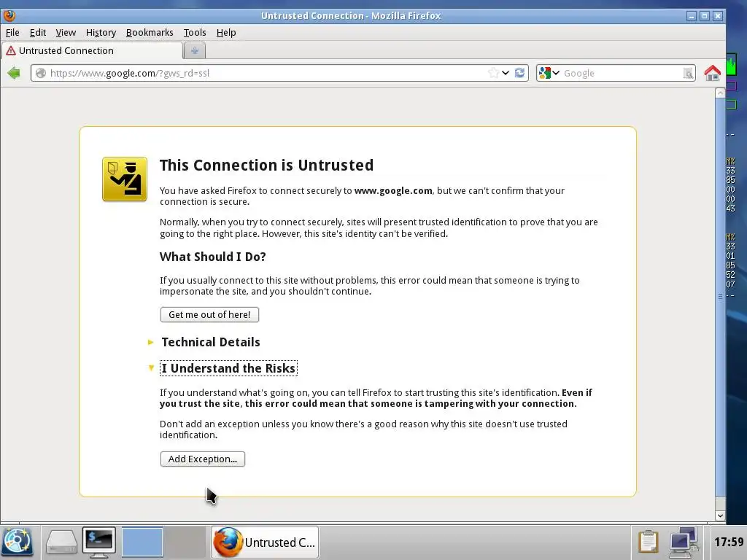747x560 pixels.
Task: Switch to the second gray workspace
Action: point(185,542)
